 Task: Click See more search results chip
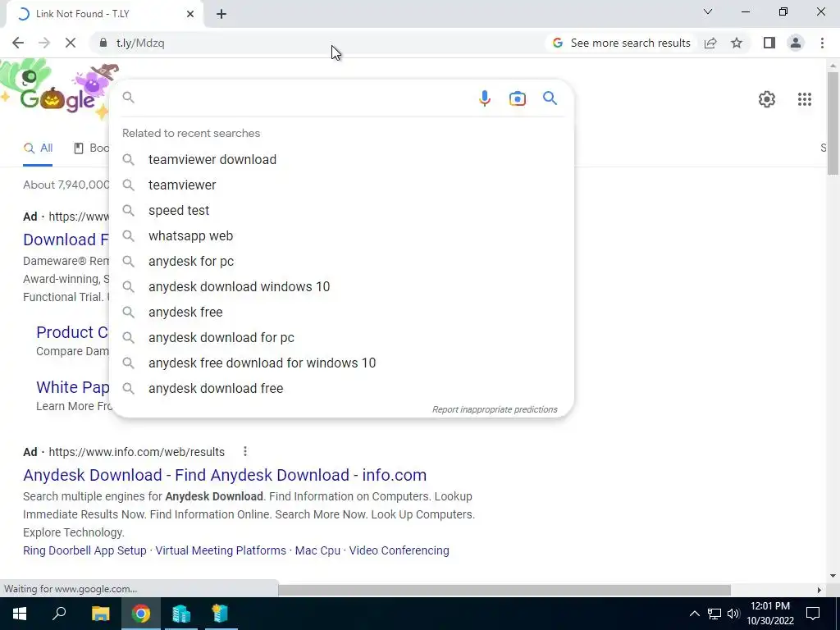[x=622, y=43]
